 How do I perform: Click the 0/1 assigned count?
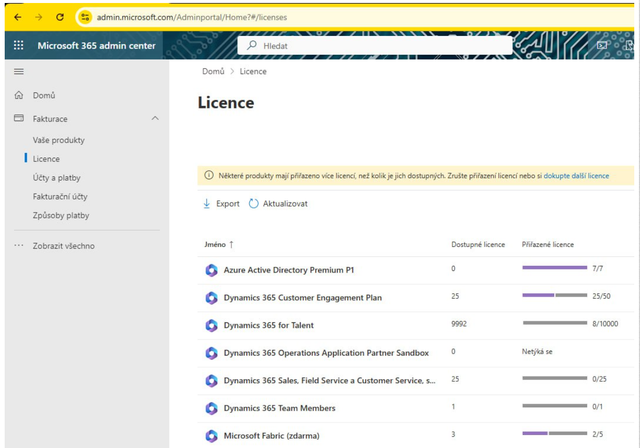[x=597, y=407]
